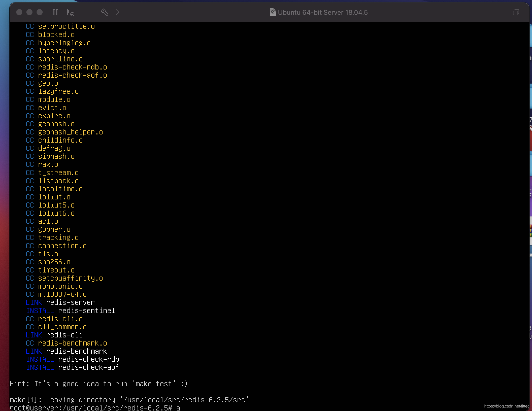This screenshot has height=411, width=532.
Task: Click the 'make test' hint line
Action: click(98, 384)
